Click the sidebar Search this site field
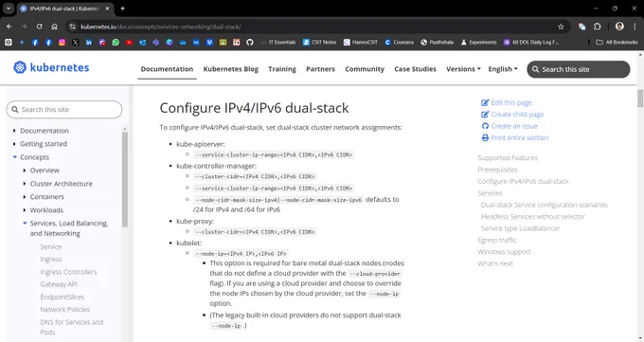This screenshot has height=342, width=644. (64, 109)
